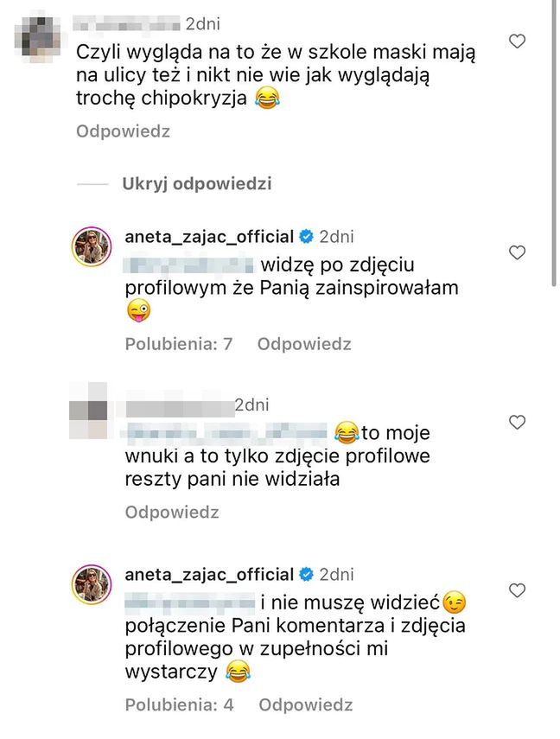Open aneta_zajac_official username above 'widzę po zdjęciu'
The width and height of the screenshot is (560, 739).
pos(210,236)
